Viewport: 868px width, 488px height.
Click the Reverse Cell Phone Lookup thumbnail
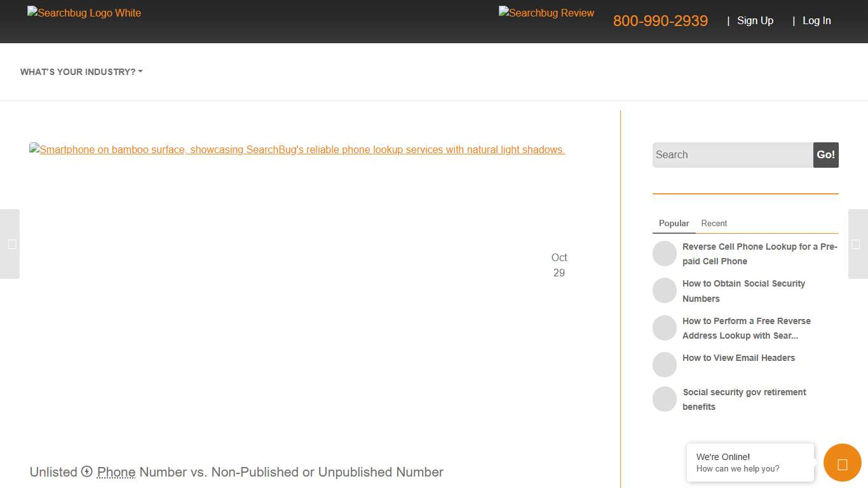665,253
